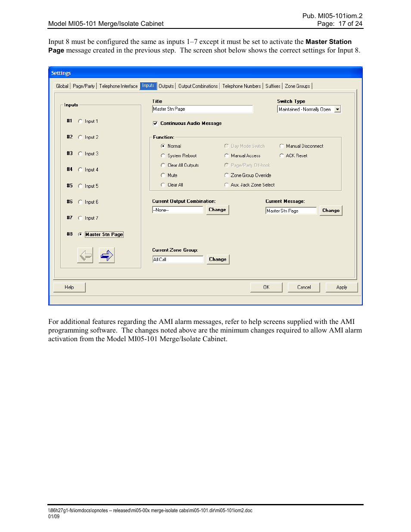Viewport: 411px width, 532px height.
Task: Switch to the Outputs tab
Action: (166, 86)
